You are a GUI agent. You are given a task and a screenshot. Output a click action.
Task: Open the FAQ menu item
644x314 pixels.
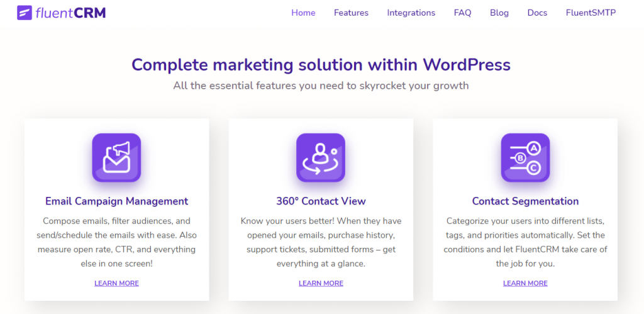[462, 13]
